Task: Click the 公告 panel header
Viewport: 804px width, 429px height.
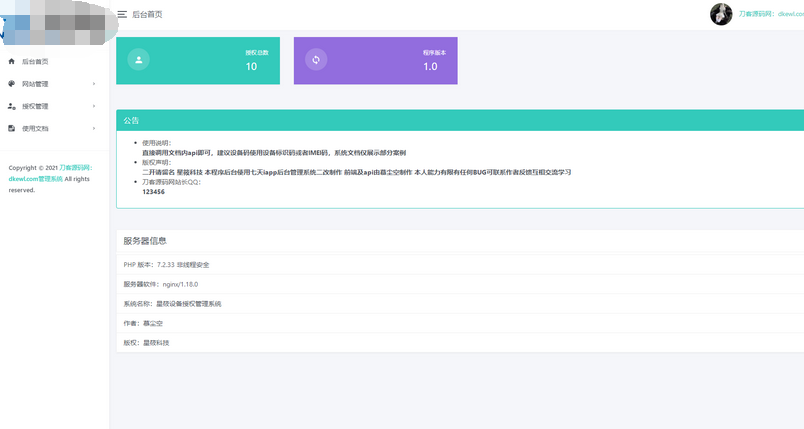Action: 460,120
